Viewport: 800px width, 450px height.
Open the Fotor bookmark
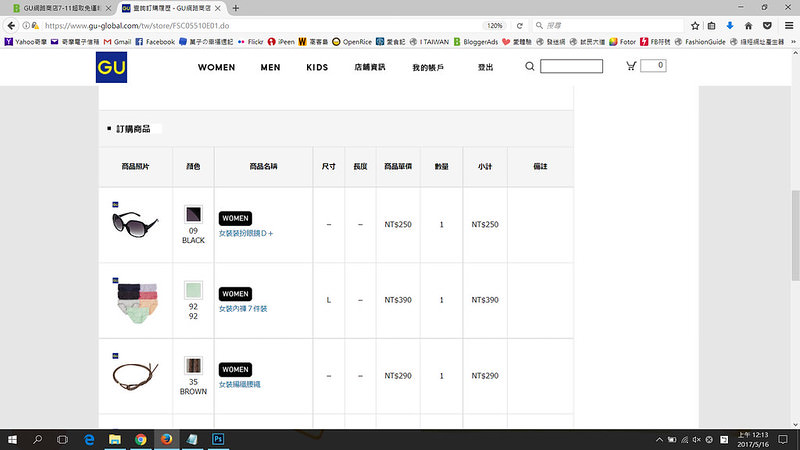pos(622,42)
